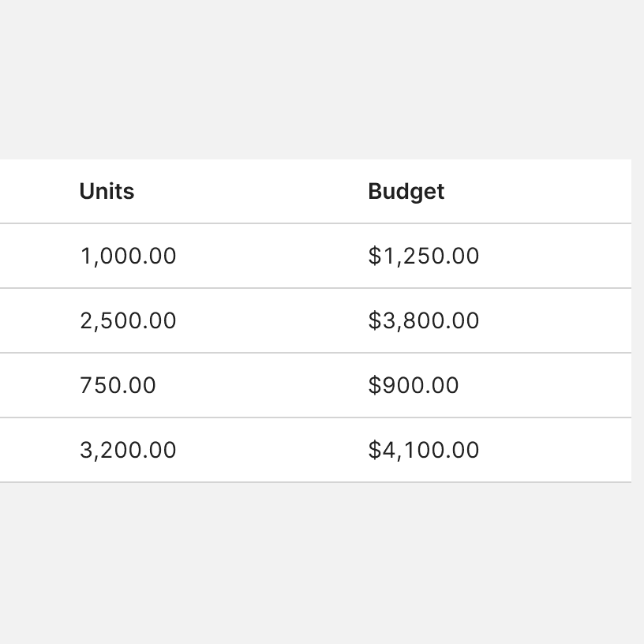Click the empty space between 3,200.00 and $4,100.00
Viewport: 644px width, 644px height.
click(x=272, y=451)
